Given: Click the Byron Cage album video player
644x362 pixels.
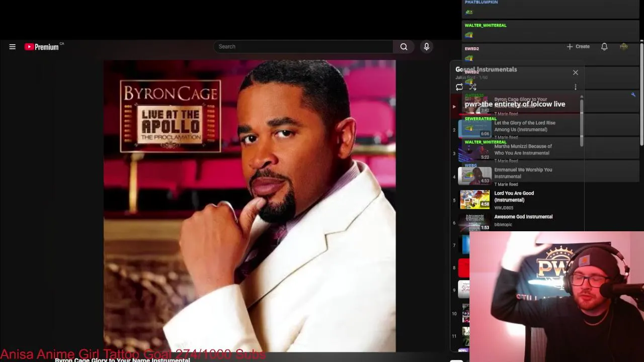Looking at the screenshot, I should pyautogui.click(x=250, y=206).
